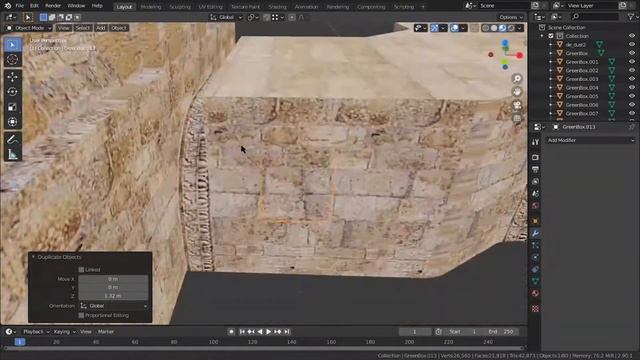Hide GreenBox.007 with its eye icon
The height and width of the screenshot is (360, 640).
[x=632, y=113]
